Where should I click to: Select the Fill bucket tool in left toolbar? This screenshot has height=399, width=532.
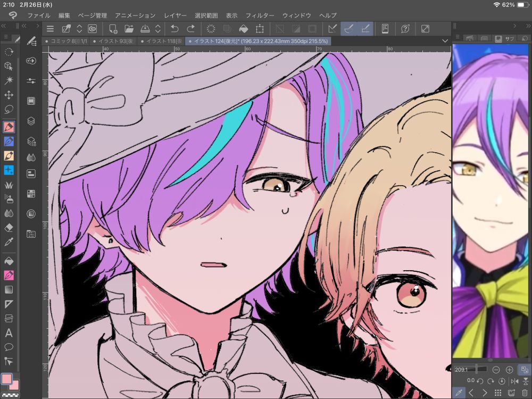pos(9,261)
